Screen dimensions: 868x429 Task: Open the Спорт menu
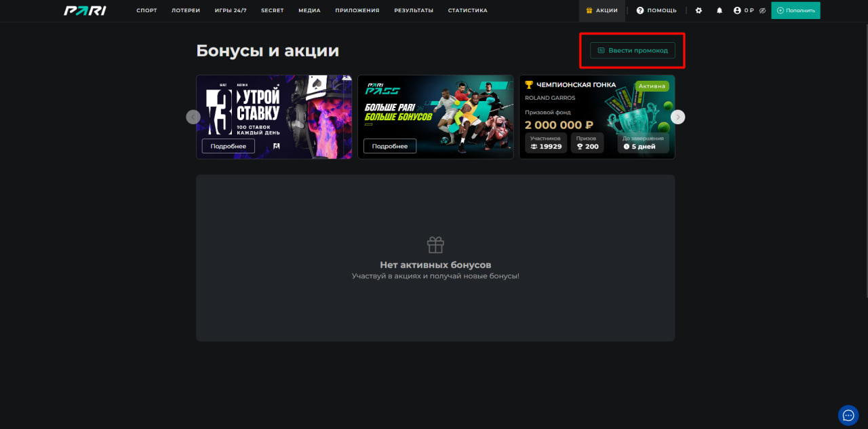146,11
